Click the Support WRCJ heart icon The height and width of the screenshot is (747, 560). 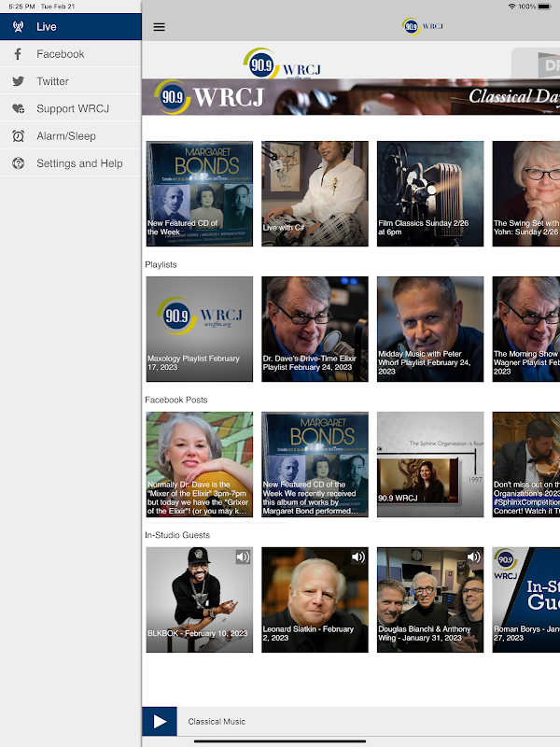click(x=18, y=109)
